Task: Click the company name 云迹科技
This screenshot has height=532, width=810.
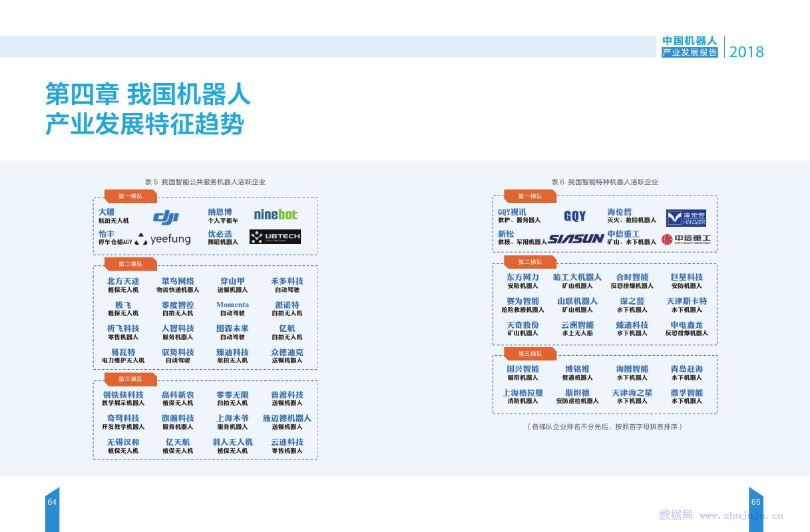Action: [x=287, y=442]
